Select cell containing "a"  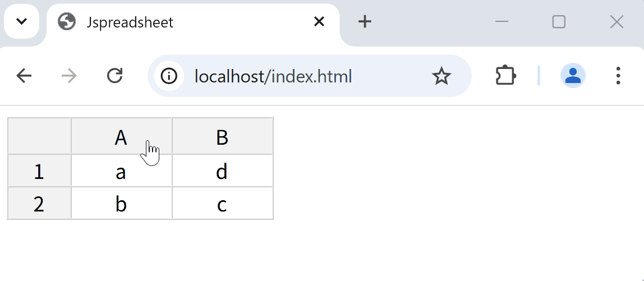pos(121,171)
